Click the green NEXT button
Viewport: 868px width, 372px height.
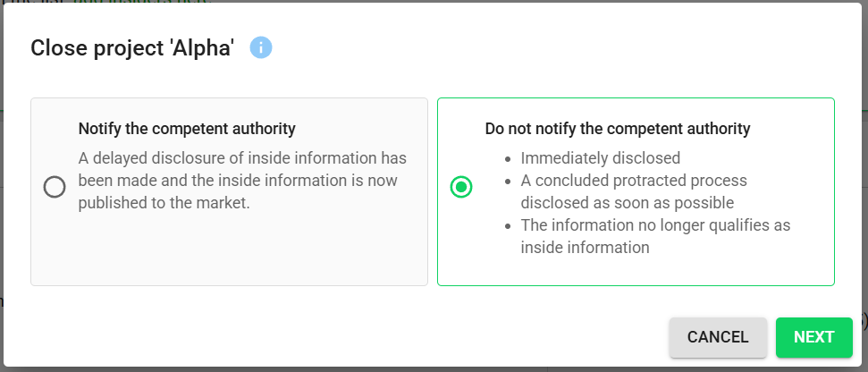[x=813, y=337]
